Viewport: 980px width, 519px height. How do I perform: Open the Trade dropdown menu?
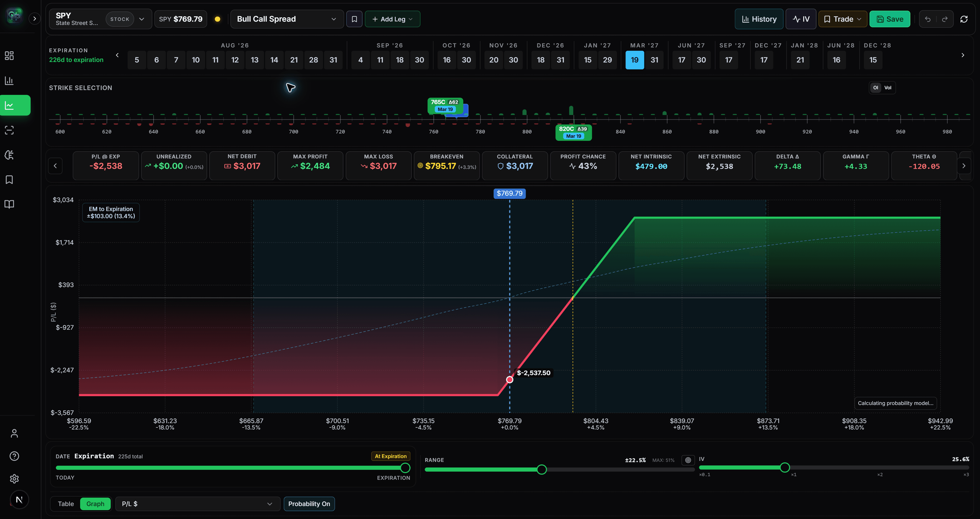click(842, 19)
